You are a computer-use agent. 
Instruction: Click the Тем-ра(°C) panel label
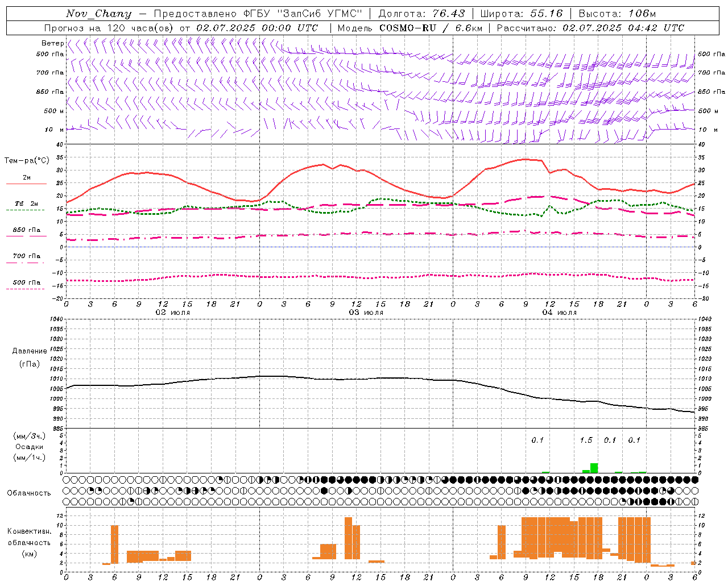(27, 161)
